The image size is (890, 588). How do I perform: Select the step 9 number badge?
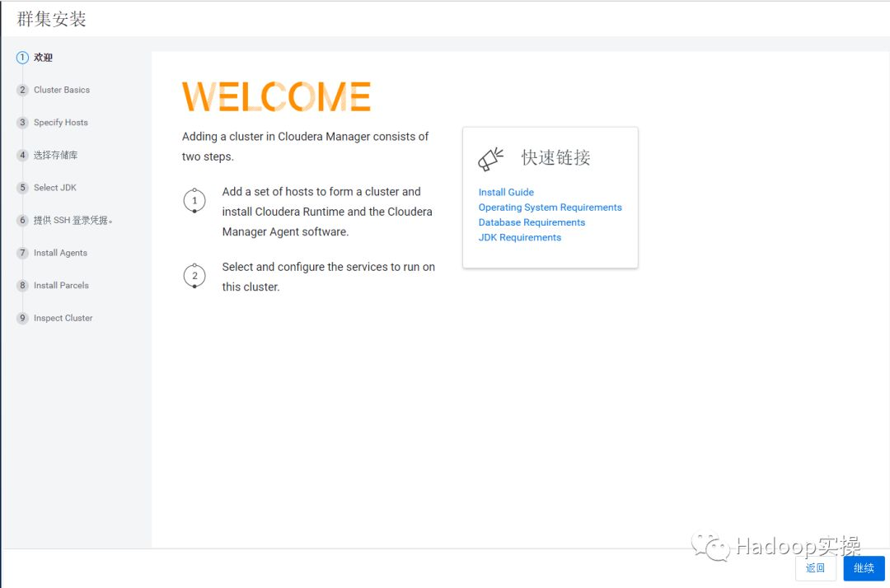click(x=22, y=318)
